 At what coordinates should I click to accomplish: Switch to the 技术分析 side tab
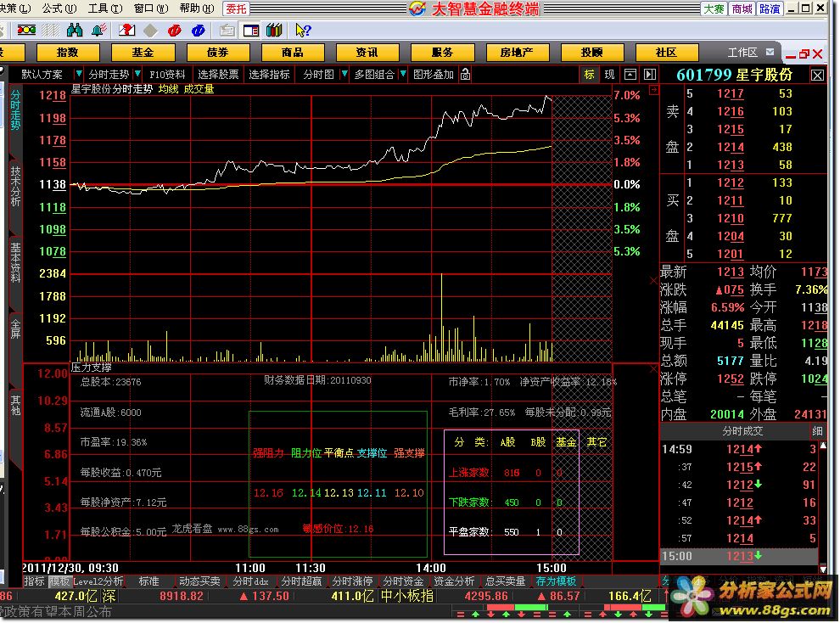(x=15, y=186)
